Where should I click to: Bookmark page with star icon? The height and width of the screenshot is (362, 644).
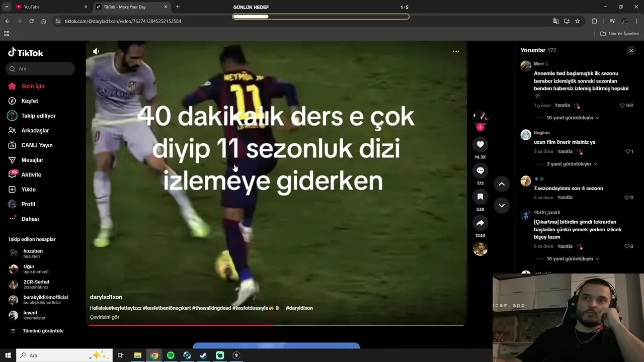(x=578, y=21)
